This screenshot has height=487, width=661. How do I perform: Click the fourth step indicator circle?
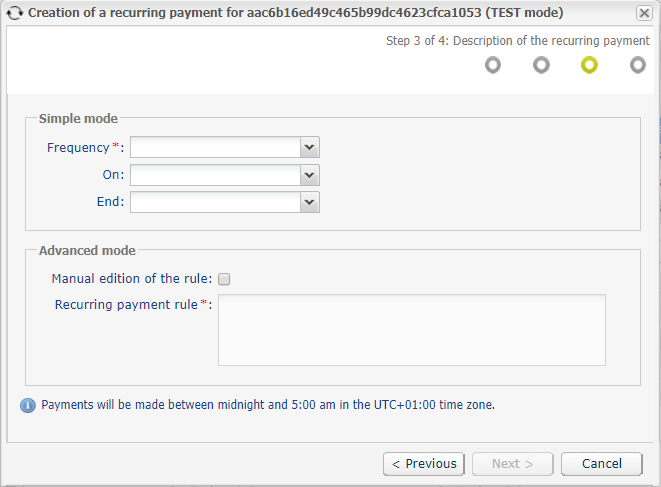coord(637,65)
